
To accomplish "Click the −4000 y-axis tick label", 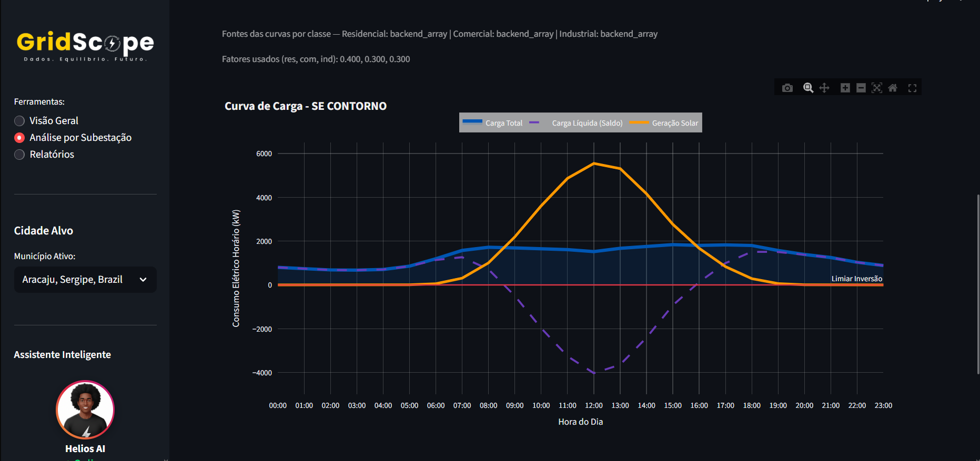I will point(262,373).
